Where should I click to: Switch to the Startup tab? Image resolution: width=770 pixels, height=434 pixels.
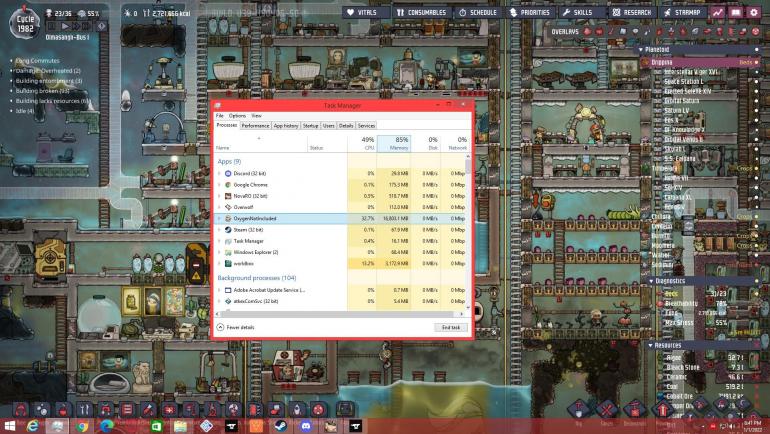pyautogui.click(x=310, y=126)
